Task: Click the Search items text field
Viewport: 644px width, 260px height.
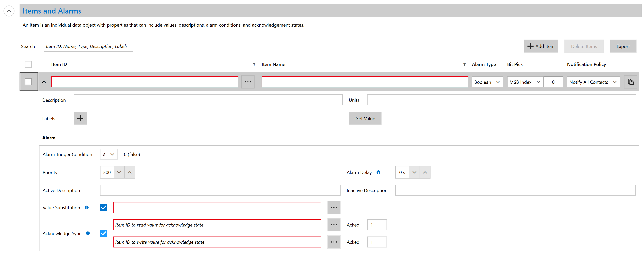Action: point(89,46)
